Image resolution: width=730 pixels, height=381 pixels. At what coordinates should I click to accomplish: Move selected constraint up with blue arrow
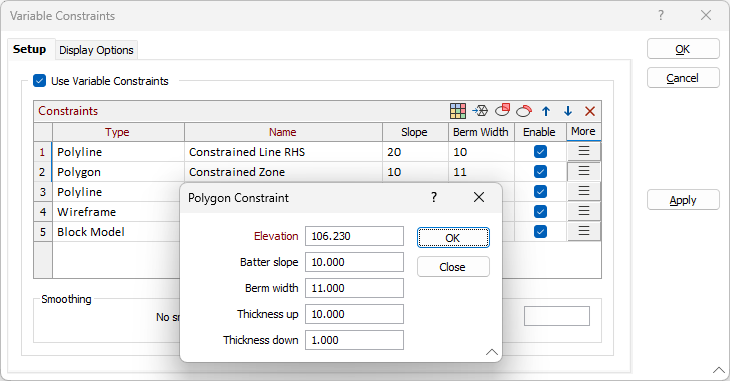click(546, 111)
